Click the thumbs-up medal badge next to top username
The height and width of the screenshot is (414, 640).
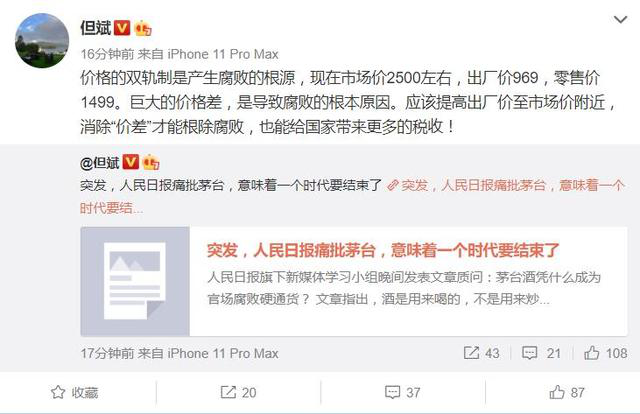pos(142,28)
